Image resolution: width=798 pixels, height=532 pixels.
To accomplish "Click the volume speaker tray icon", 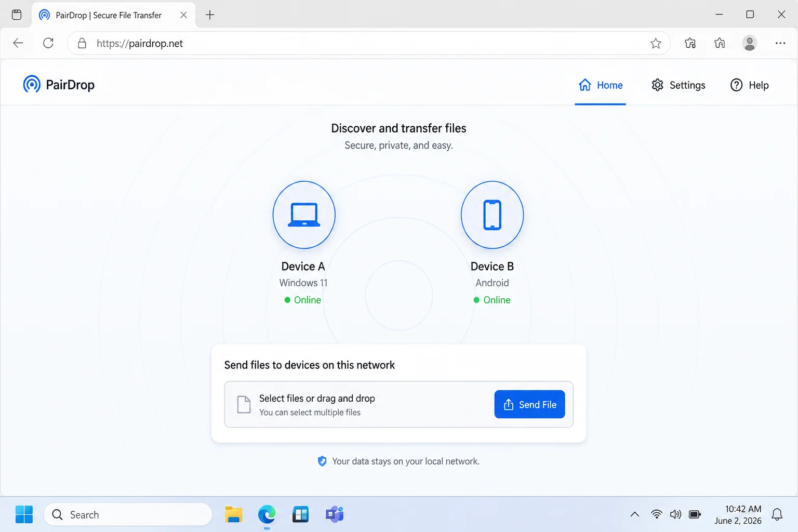I will coord(675,514).
